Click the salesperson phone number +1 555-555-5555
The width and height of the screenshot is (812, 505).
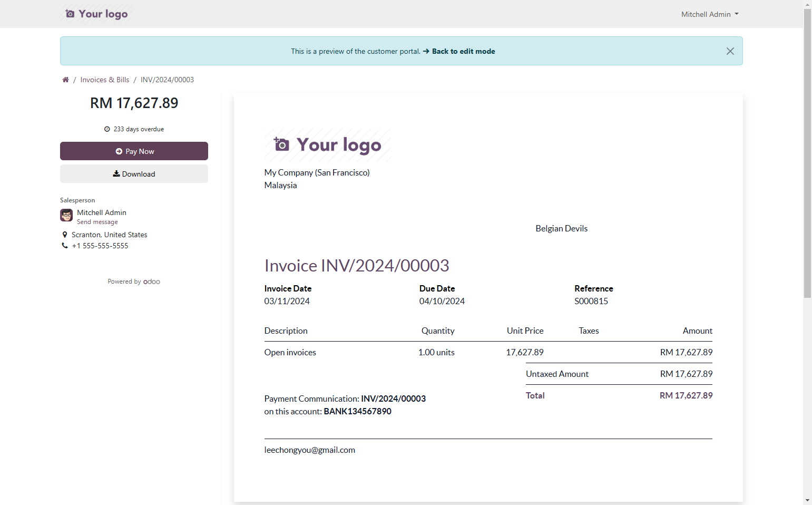100,246
